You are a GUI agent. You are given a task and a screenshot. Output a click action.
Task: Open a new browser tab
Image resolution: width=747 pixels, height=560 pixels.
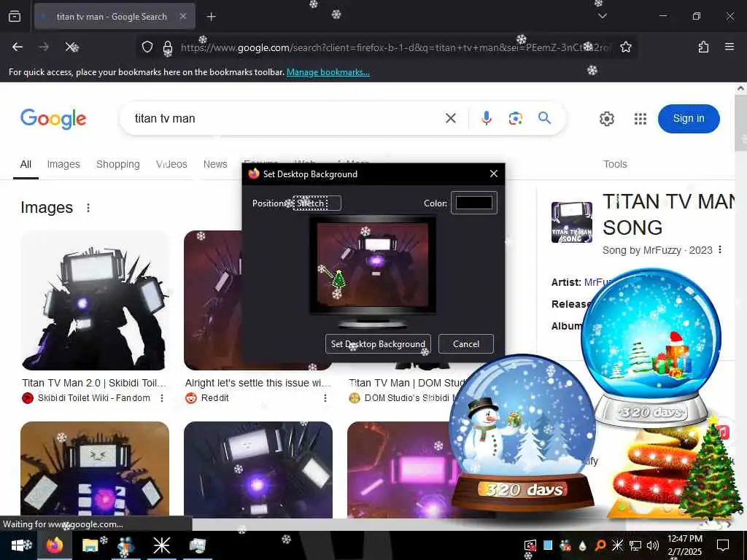(211, 17)
